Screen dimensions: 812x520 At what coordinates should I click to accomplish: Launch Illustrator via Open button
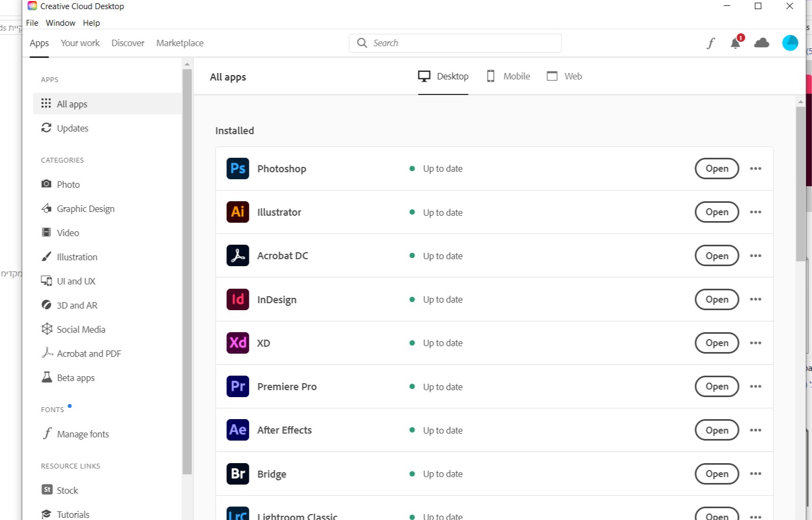(x=717, y=212)
